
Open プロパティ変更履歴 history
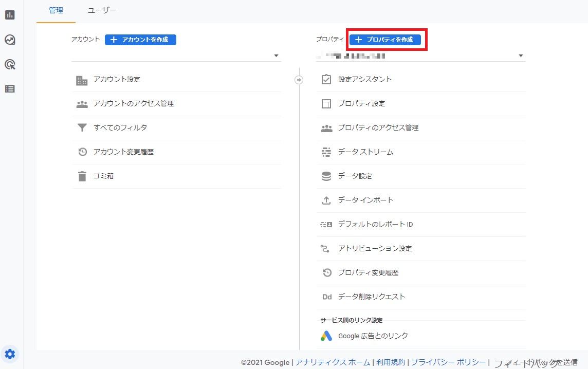tap(367, 272)
